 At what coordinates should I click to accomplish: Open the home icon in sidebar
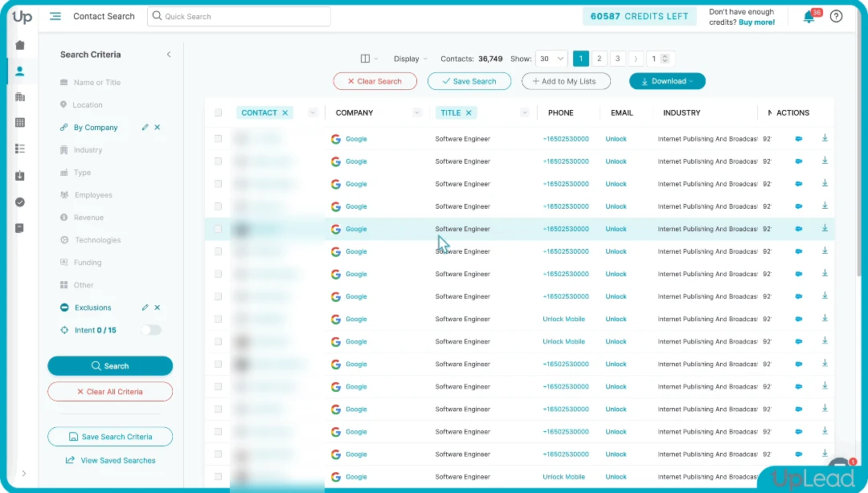pos(20,45)
